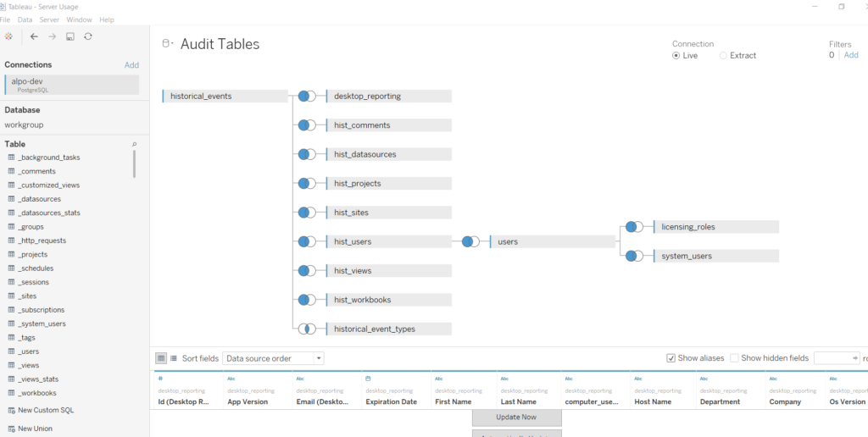Open the Data menu
Image resolution: width=868 pixels, height=437 pixels.
(x=25, y=19)
